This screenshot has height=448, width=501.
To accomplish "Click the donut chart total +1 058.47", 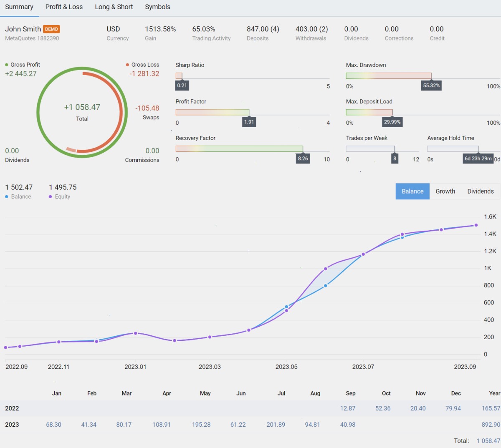I will (x=82, y=107).
